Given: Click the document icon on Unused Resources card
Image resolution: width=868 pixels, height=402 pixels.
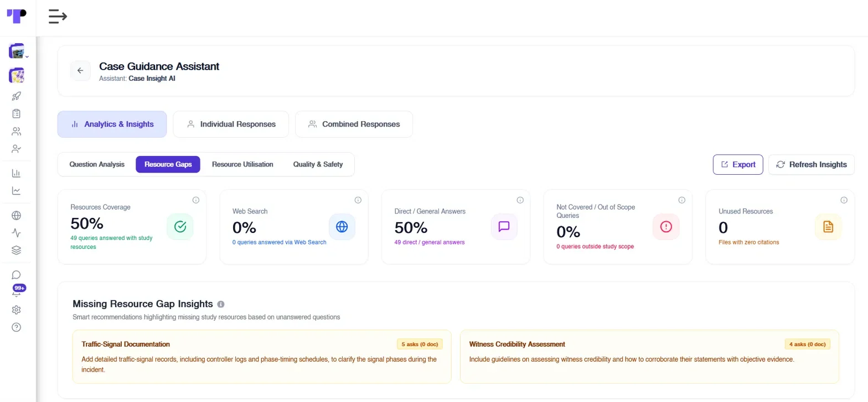Looking at the screenshot, I should pos(828,227).
